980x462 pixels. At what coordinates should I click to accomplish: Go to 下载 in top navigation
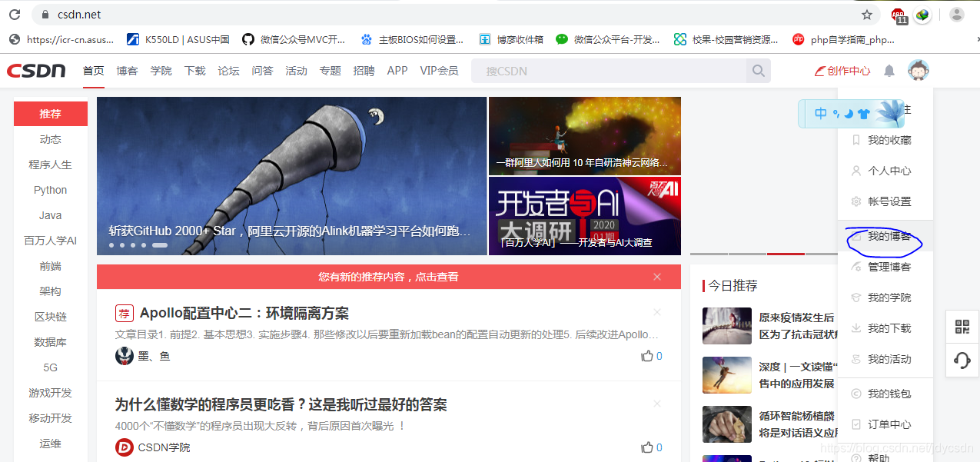tap(194, 71)
